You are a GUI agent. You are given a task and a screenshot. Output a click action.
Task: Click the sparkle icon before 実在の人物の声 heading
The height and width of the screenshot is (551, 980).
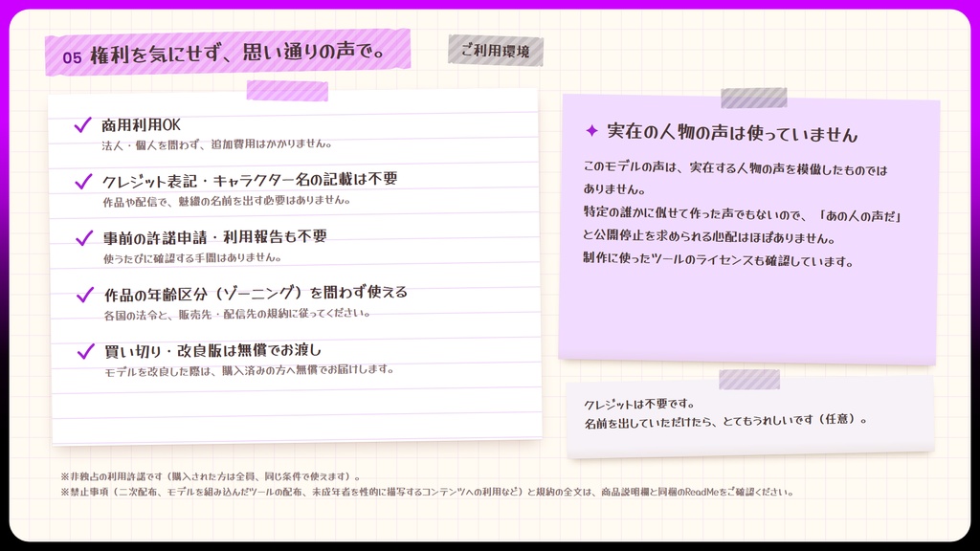(591, 130)
